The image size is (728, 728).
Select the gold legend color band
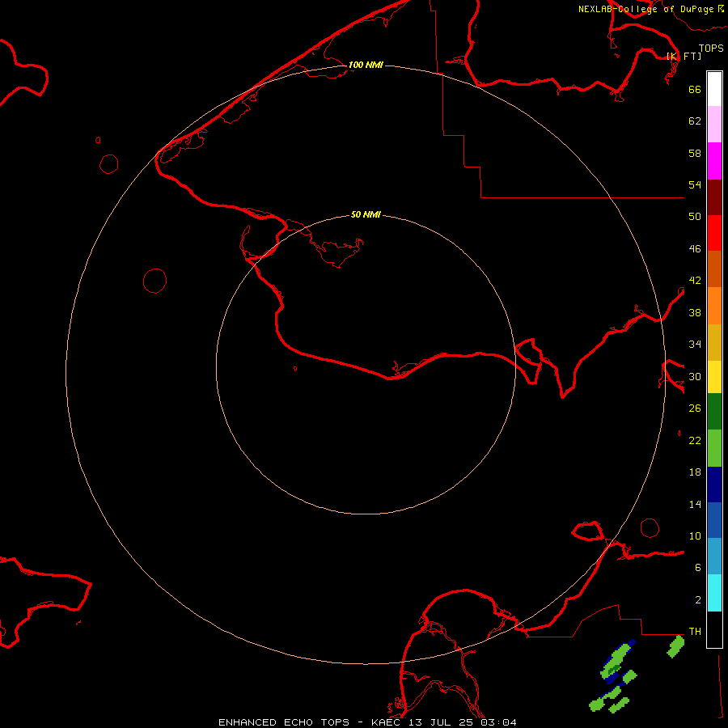point(714,343)
